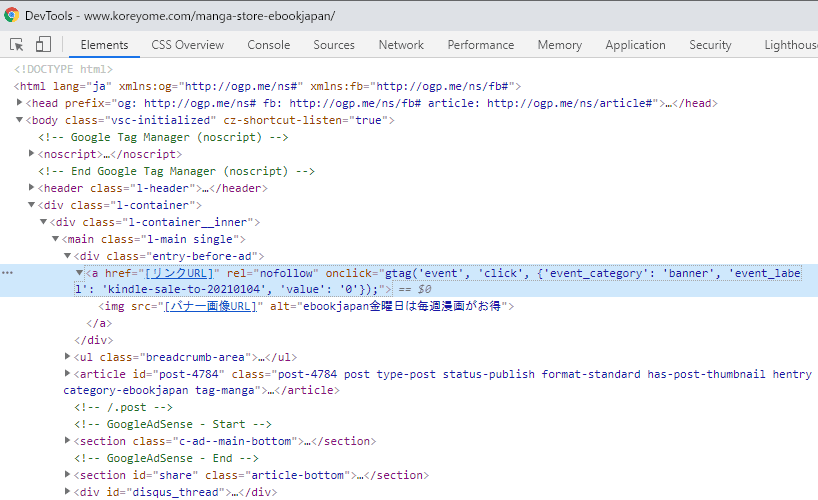Switch to the Memory tab
The image size is (818, 500).
560,45
